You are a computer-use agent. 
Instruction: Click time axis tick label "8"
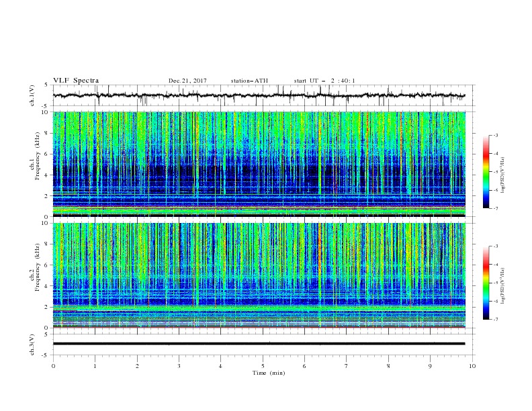pyautogui.click(x=388, y=366)
